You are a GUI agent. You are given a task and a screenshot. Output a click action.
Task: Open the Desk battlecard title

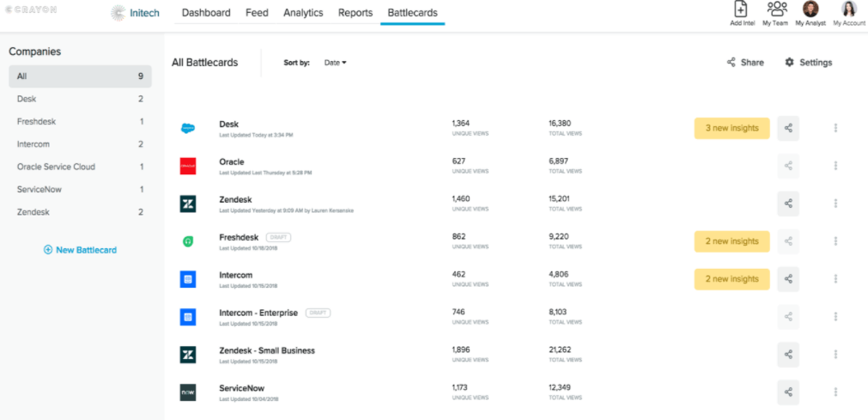coord(229,125)
